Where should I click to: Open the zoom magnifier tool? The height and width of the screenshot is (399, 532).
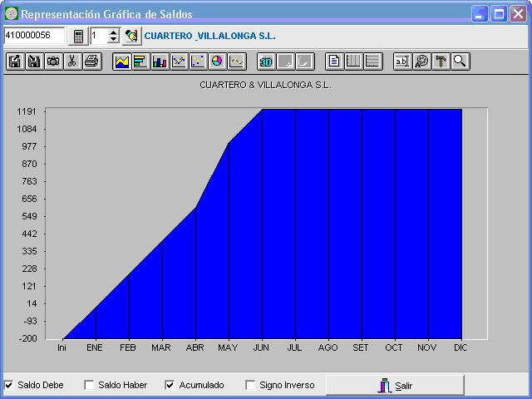(x=459, y=62)
